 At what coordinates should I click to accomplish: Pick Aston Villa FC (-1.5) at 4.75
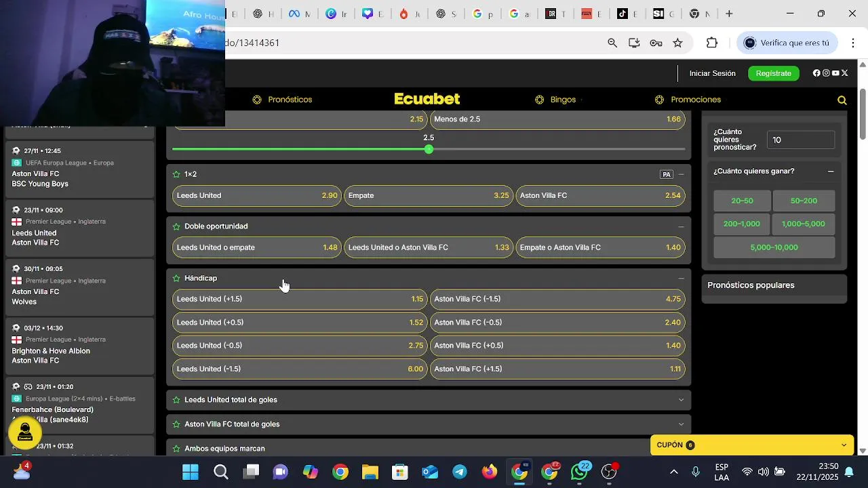(557, 299)
